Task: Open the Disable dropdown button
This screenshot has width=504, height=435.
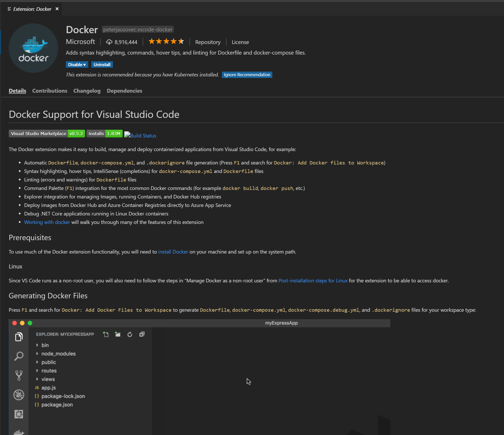Action: (77, 65)
